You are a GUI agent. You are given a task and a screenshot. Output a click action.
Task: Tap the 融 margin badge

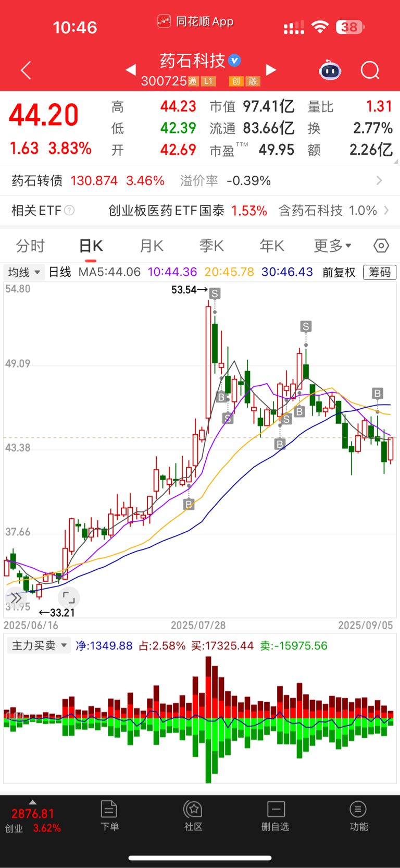253,81
